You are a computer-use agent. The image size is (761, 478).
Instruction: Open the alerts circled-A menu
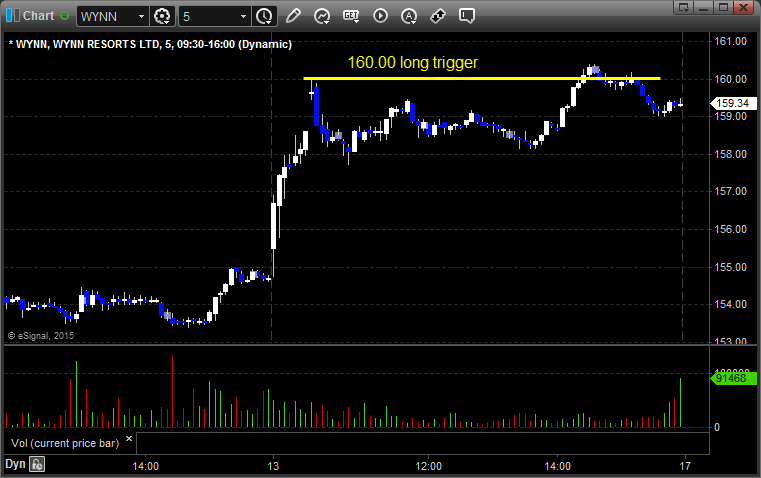point(409,16)
